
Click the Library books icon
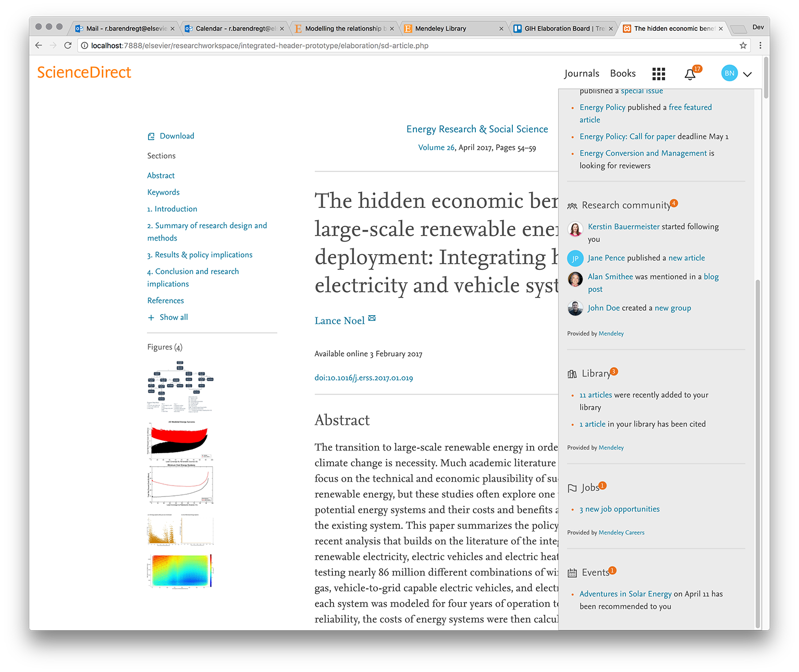(x=572, y=374)
